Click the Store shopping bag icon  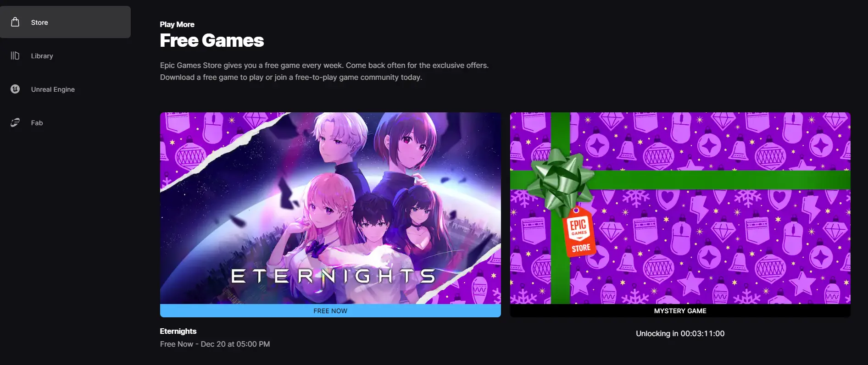15,22
